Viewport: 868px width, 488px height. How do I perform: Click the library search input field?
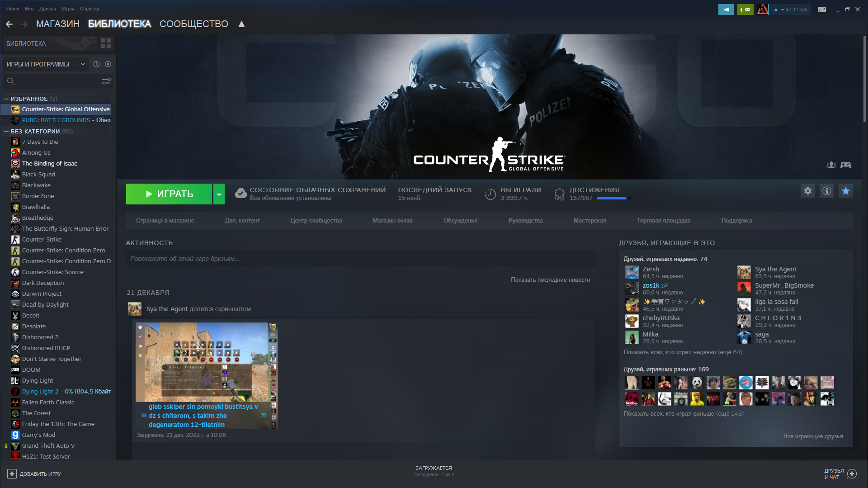[x=58, y=81]
